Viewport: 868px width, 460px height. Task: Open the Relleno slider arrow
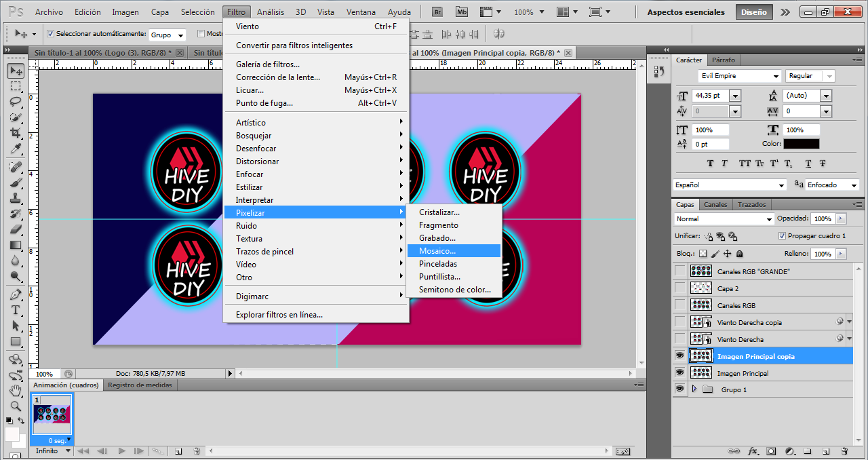[x=841, y=254]
